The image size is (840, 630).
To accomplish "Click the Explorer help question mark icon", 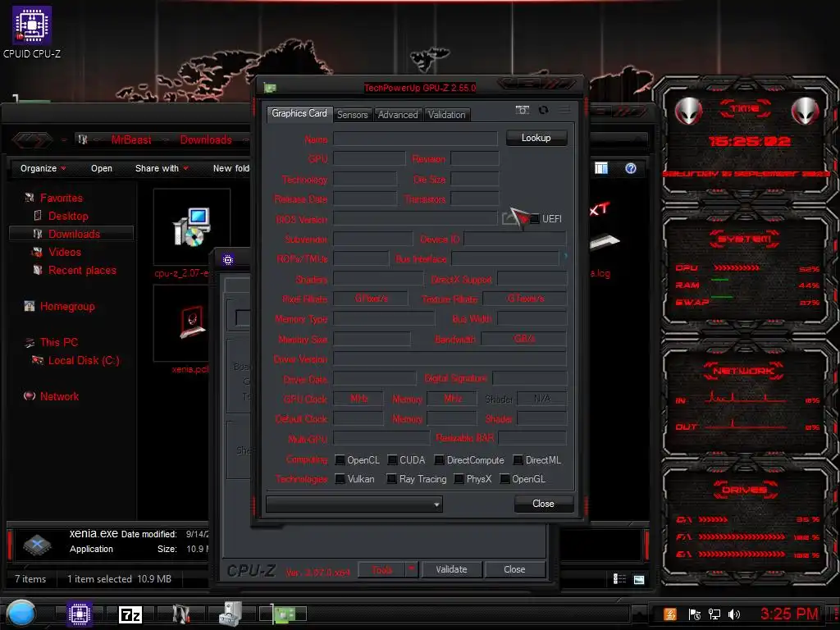I will 631,168.
